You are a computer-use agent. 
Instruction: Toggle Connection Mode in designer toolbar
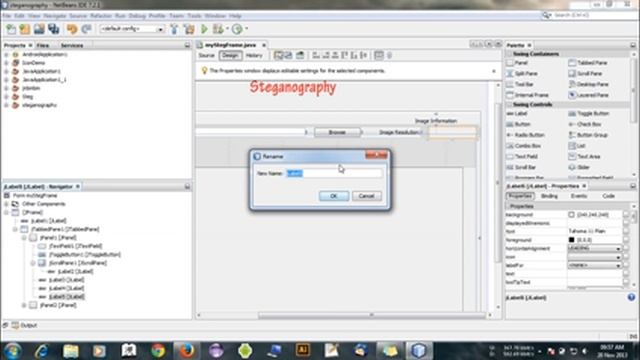tap(288, 55)
